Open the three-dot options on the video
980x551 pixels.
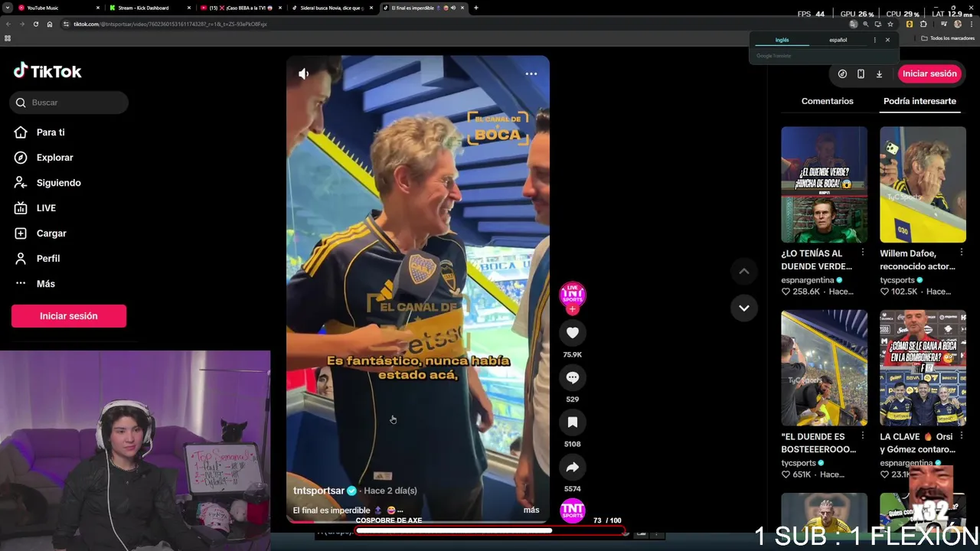tap(531, 73)
